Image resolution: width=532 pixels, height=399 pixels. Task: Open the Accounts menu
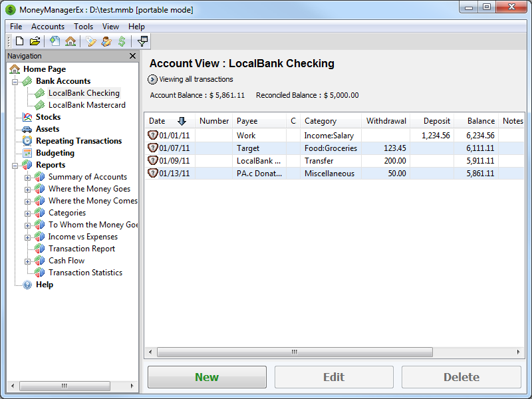point(48,27)
